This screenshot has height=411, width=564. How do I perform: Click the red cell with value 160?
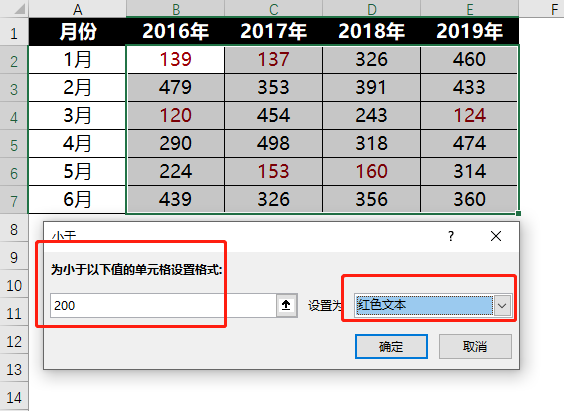click(372, 172)
